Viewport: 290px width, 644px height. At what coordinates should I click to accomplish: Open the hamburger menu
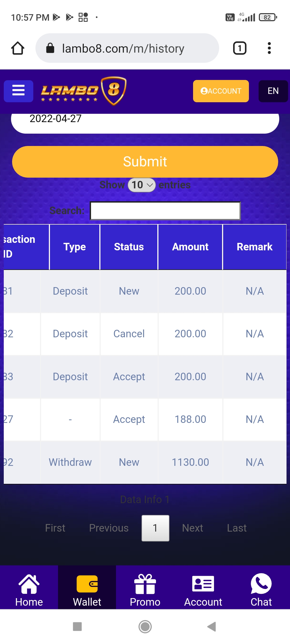pos(18,91)
